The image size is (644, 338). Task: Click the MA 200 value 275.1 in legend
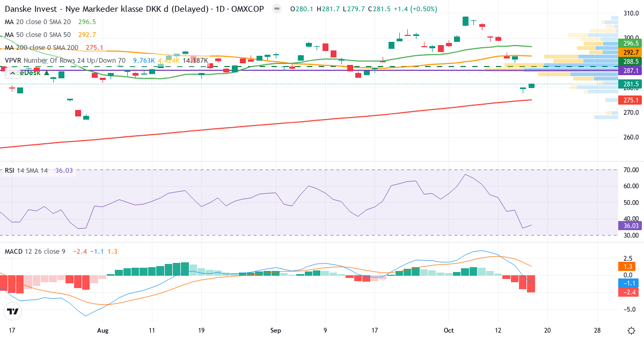click(x=94, y=48)
